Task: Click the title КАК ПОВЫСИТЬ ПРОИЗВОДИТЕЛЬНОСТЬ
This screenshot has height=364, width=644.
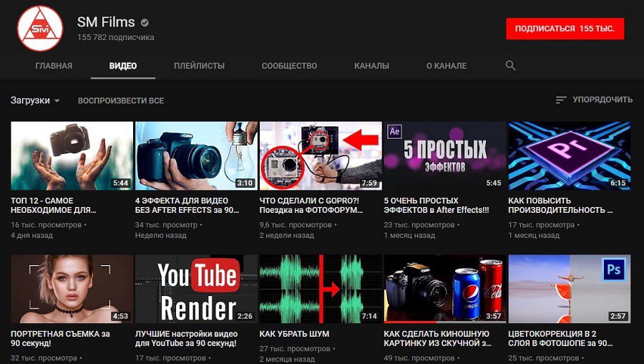Action: coord(560,205)
